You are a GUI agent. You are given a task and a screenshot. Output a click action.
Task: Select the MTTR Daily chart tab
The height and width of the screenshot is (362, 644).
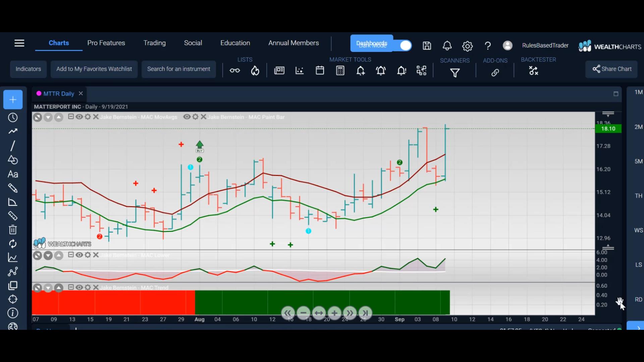[58, 94]
